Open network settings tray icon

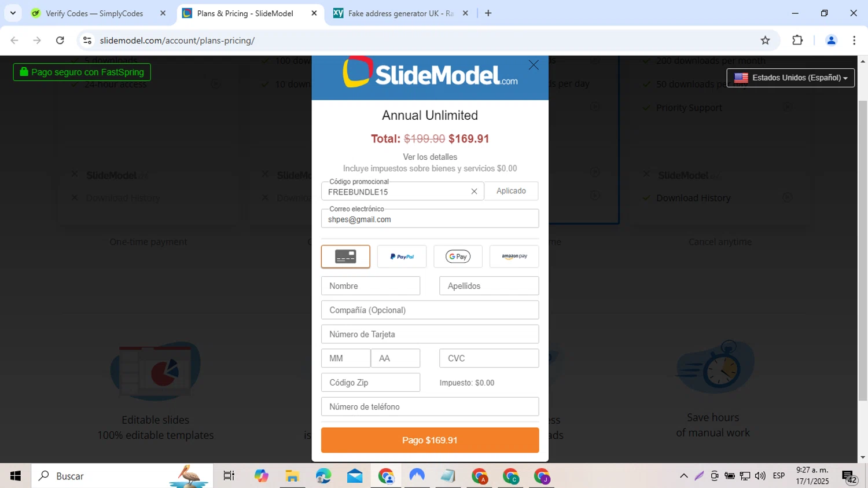(x=745, y=476)
